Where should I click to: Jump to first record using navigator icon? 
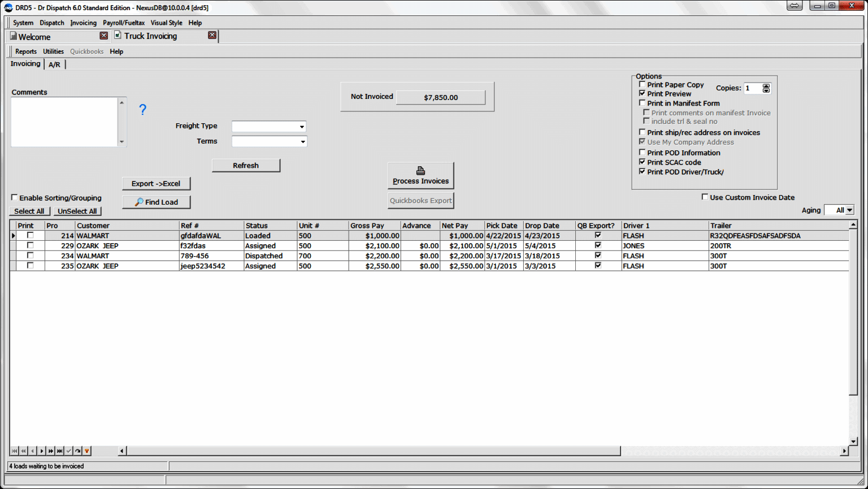14,451
